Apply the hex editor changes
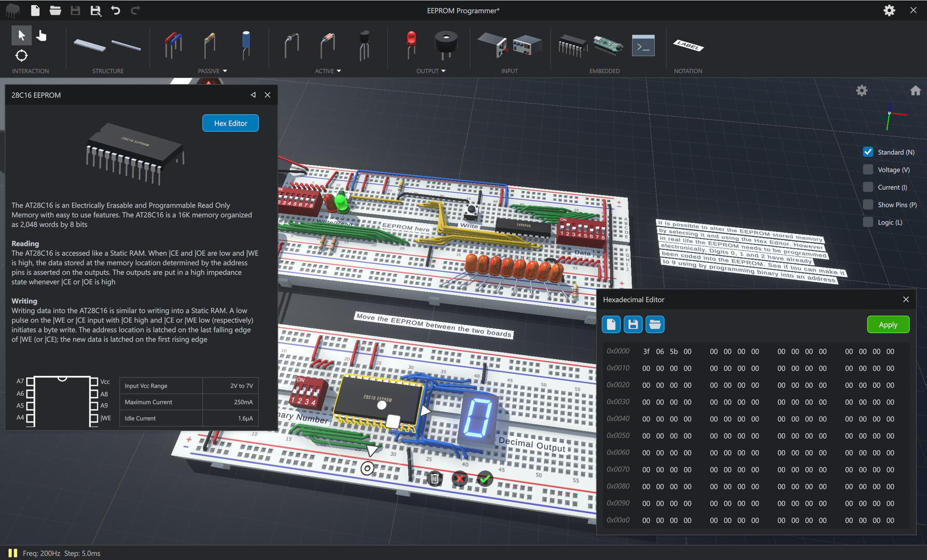 [888, 324]
